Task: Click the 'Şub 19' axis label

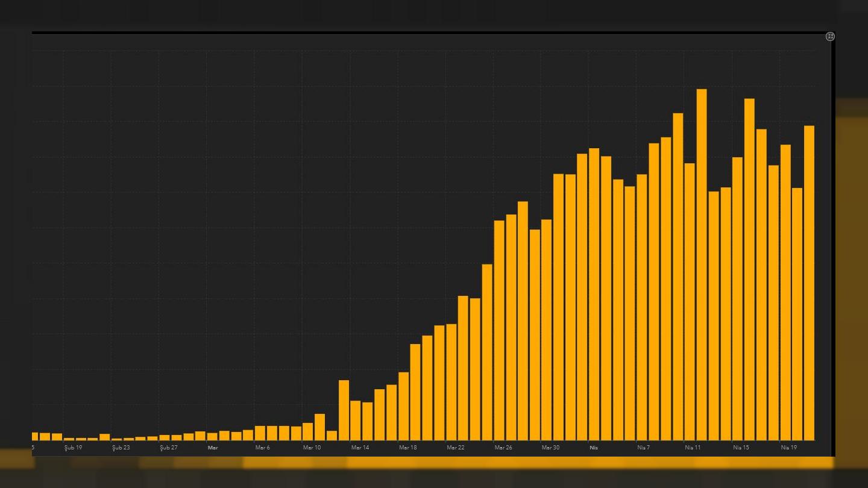Action: [x=73, y=448]
